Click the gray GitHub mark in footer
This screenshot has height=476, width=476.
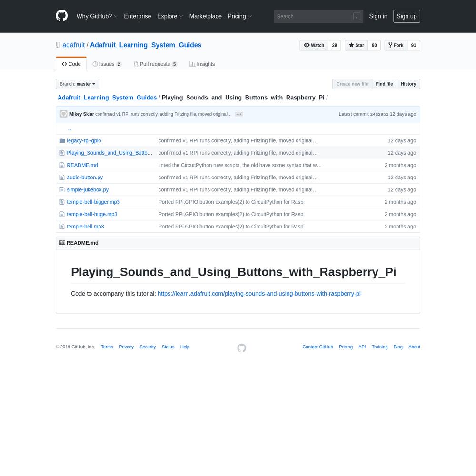242,348
